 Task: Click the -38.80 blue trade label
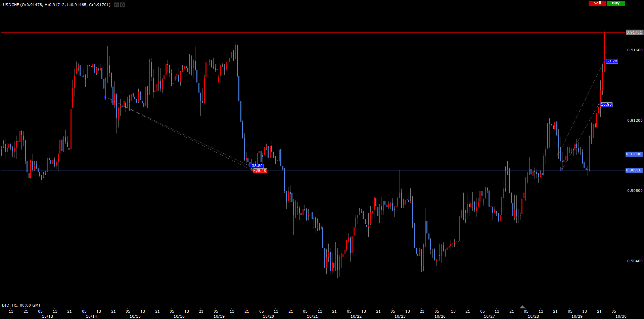coord(257,166)
